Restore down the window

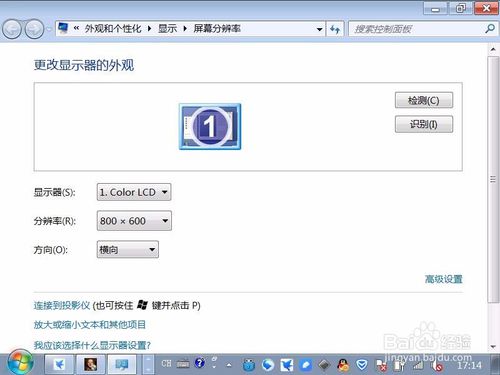460,8
